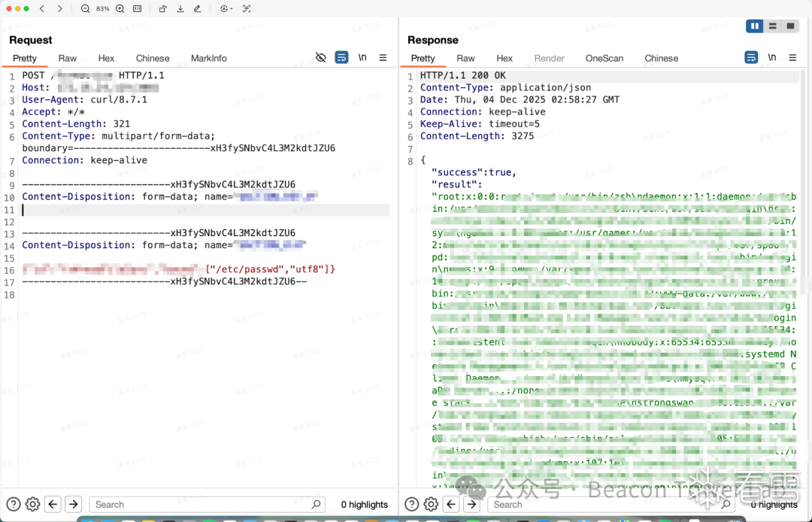Viewport: 812px width, 522px height.
Task: Click the 'Accept: */*' header line
Action: 53,112
